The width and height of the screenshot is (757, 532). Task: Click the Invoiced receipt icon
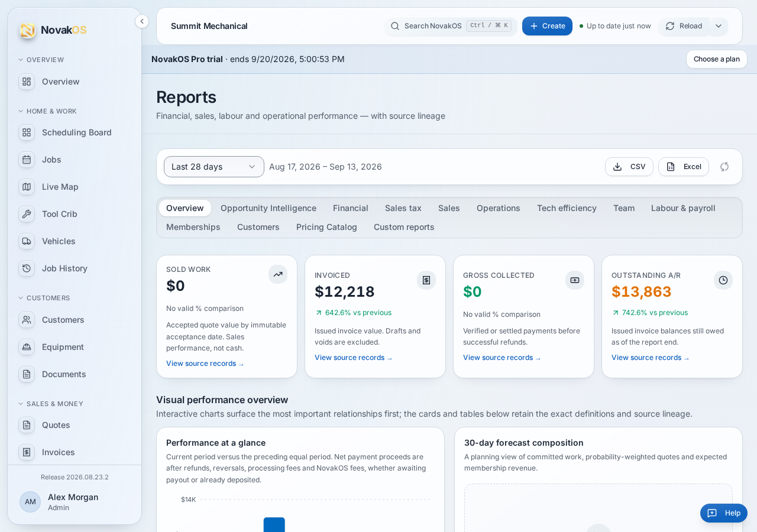click(426, 280)
